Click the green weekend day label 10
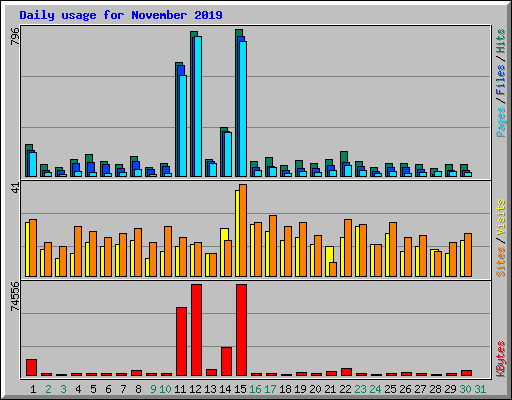Screen dimensions: 512x400 click(165, 389)
